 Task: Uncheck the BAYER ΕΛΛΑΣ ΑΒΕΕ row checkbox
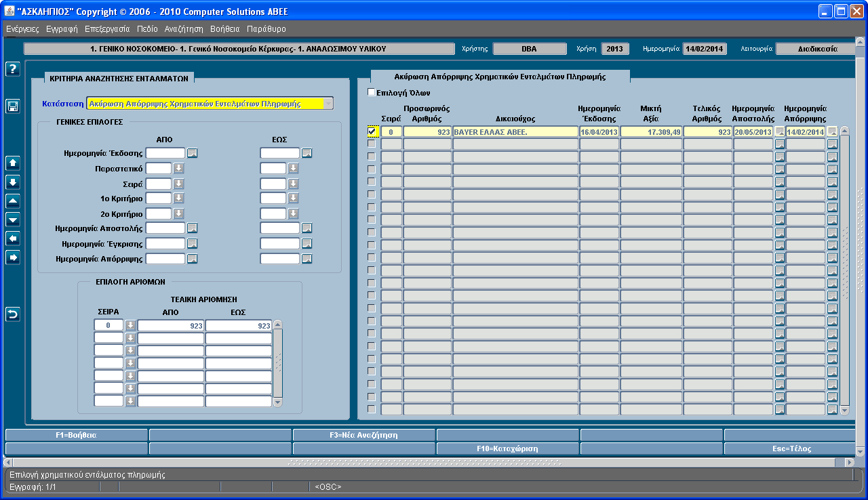(x=372, y=131)
